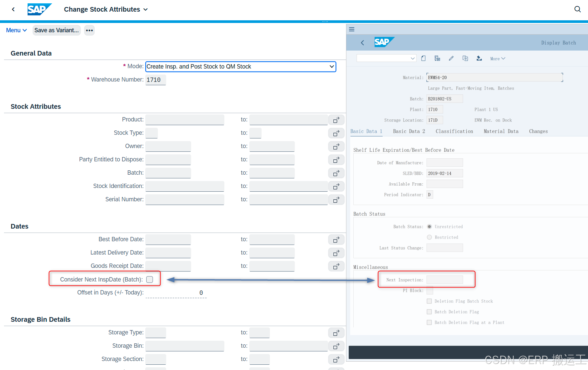Click the download icon in Display Batch toolbar
Viewport: 588px width, 370px height.
tap(479, 58)
